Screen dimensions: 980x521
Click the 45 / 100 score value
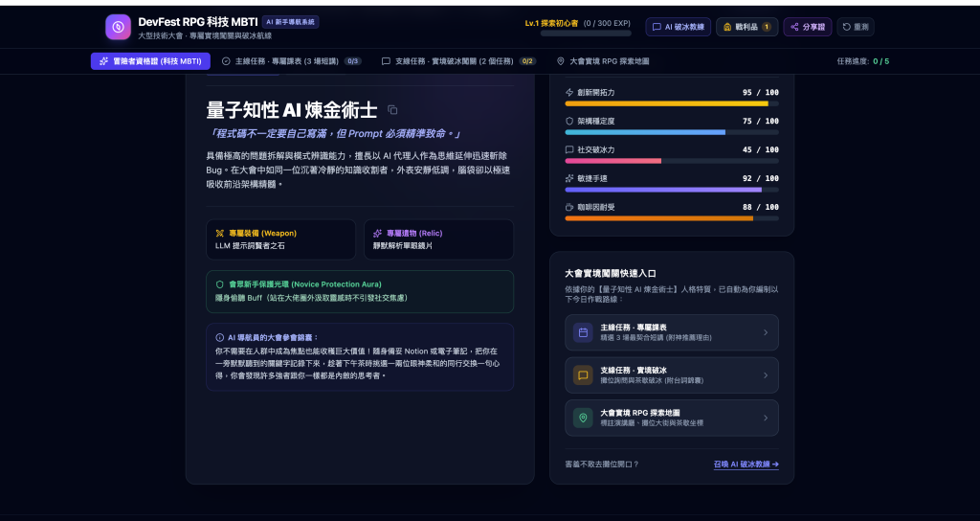[761, 150]
